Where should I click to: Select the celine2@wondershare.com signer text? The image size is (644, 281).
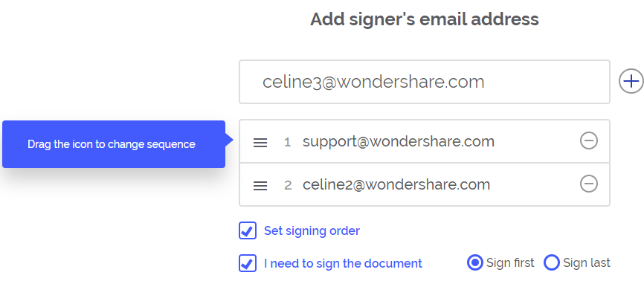[x=396, y=184]
